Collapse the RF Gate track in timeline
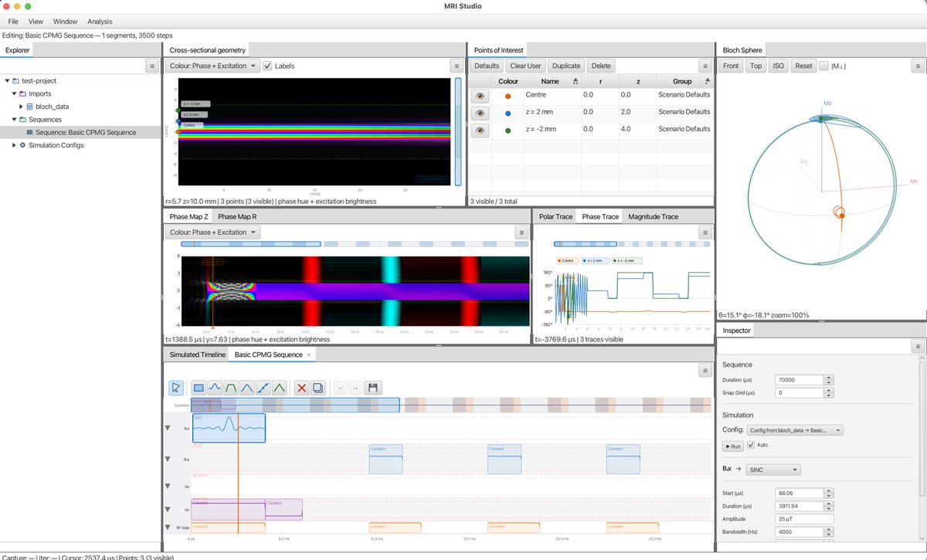The width and height of the screenshot is (927, 560). coord(168,528)
